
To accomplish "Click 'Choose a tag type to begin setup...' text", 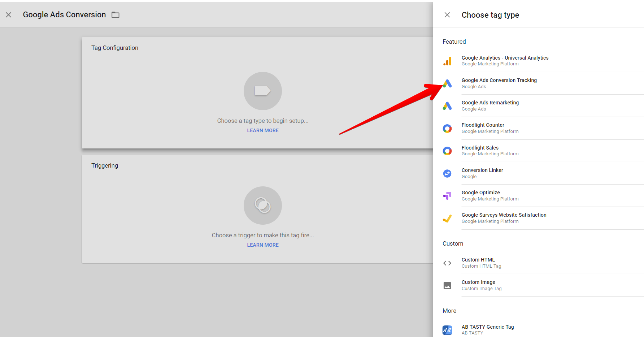I will point(263,121).
